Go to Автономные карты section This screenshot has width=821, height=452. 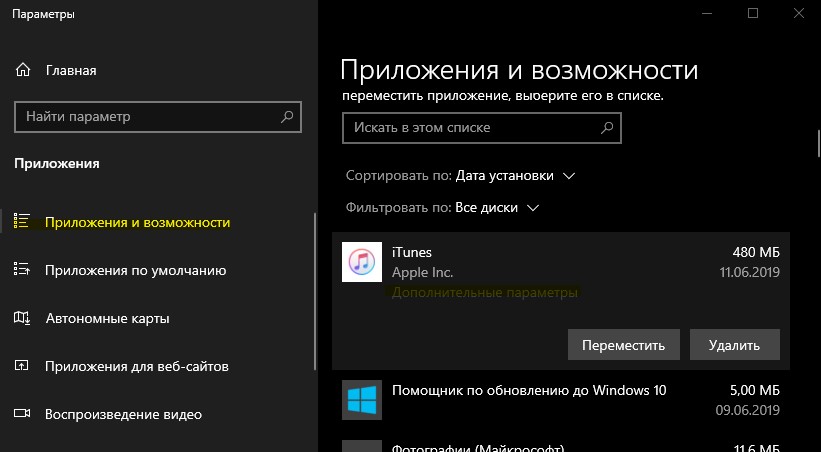(x=108, y=318)
